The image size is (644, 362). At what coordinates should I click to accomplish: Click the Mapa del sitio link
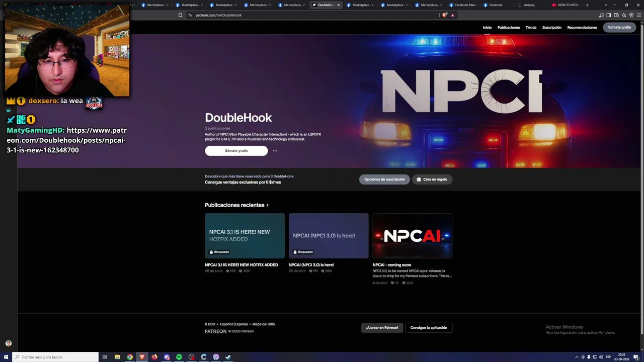pyautogui.click(x=264, y=324)
